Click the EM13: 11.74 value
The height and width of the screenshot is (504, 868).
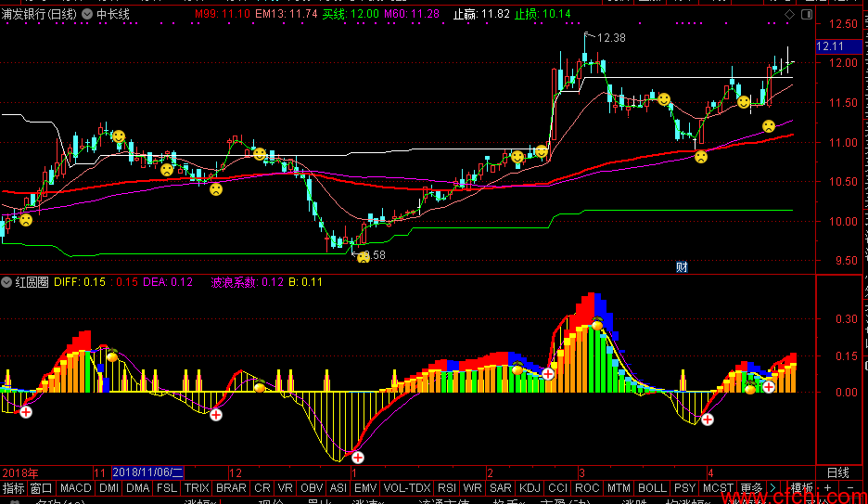click(x=287, y=14)
